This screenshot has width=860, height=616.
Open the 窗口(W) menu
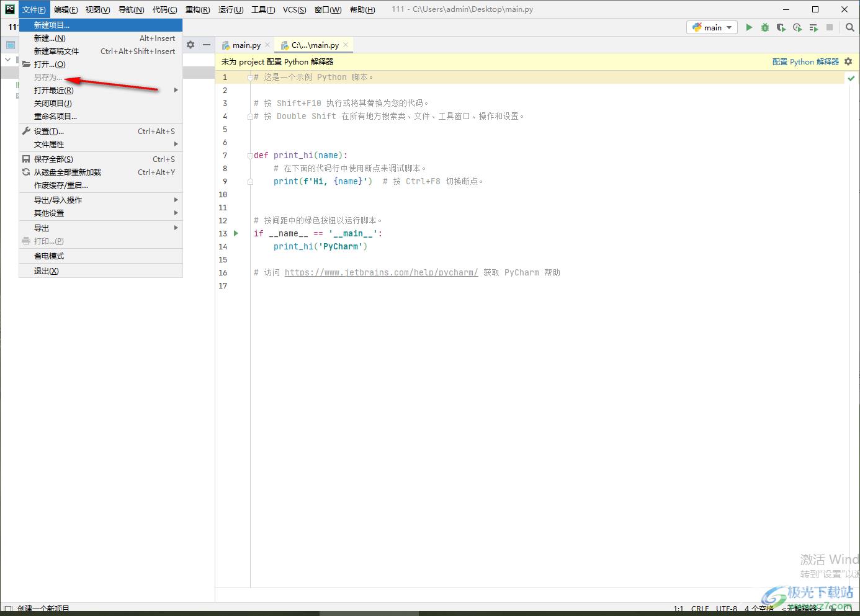(328, 9)
